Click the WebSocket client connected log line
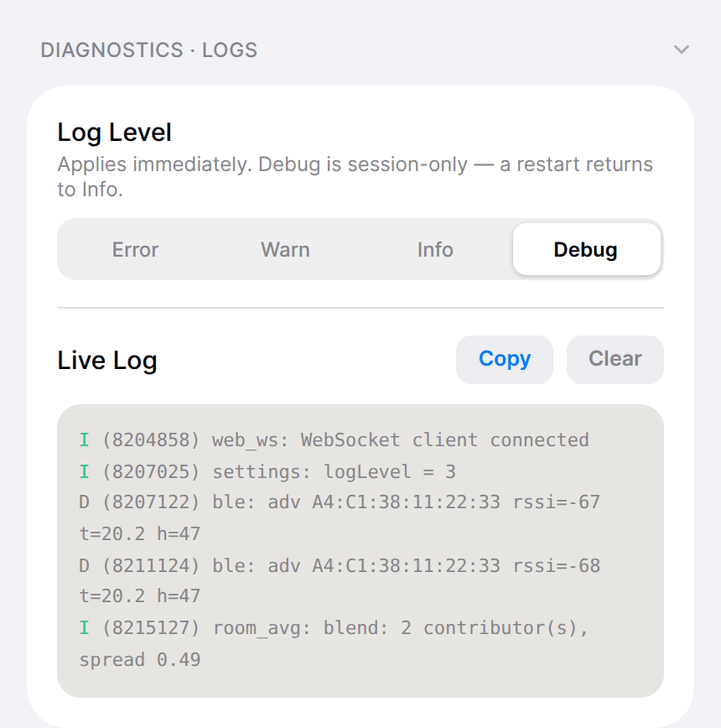Viewport: 721px width, 728px height. (x=334, y=439)
